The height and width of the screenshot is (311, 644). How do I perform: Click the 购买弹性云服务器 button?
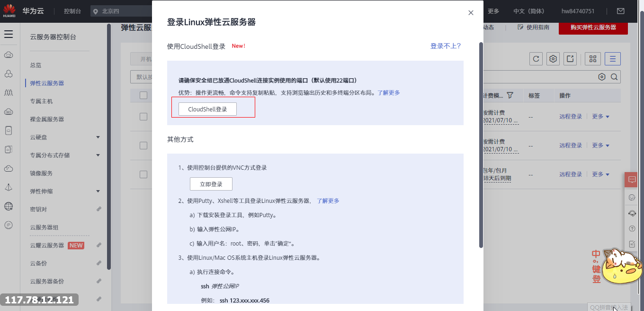(x=593, y=27)
